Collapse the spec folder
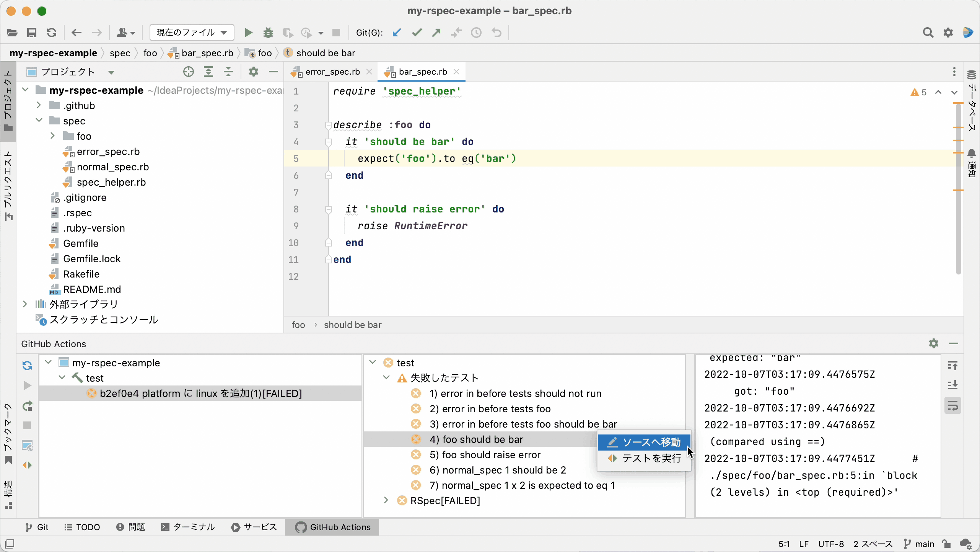The image size is (980, 552). tap(39, 120)
